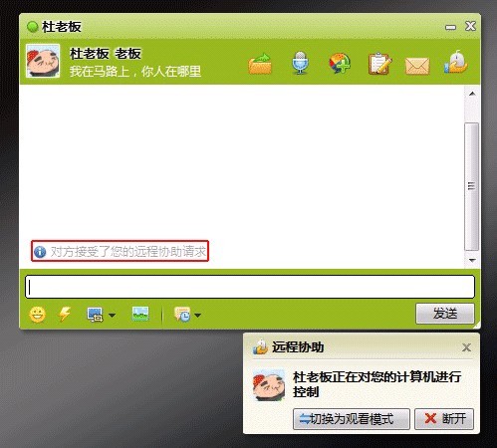Viewport: 497px width, 448px height.
Task: Insert a picture with image icon
Action: pos(140,314)
